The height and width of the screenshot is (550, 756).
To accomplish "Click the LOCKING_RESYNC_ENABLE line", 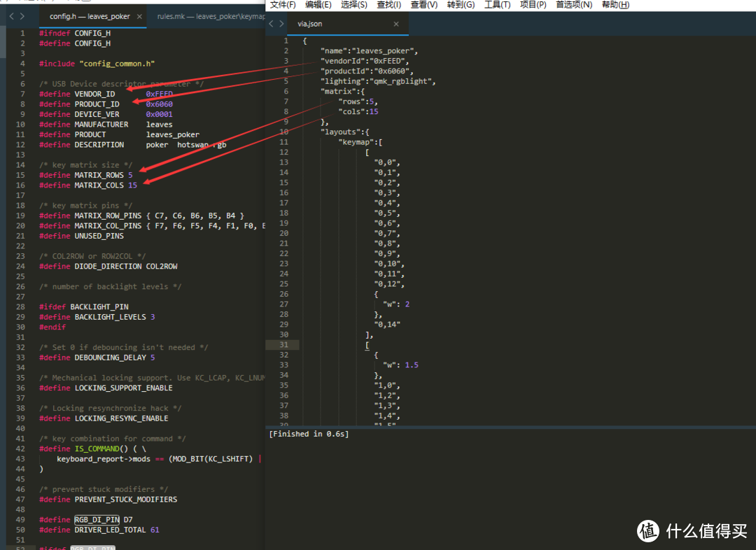I will pos(104,418).
